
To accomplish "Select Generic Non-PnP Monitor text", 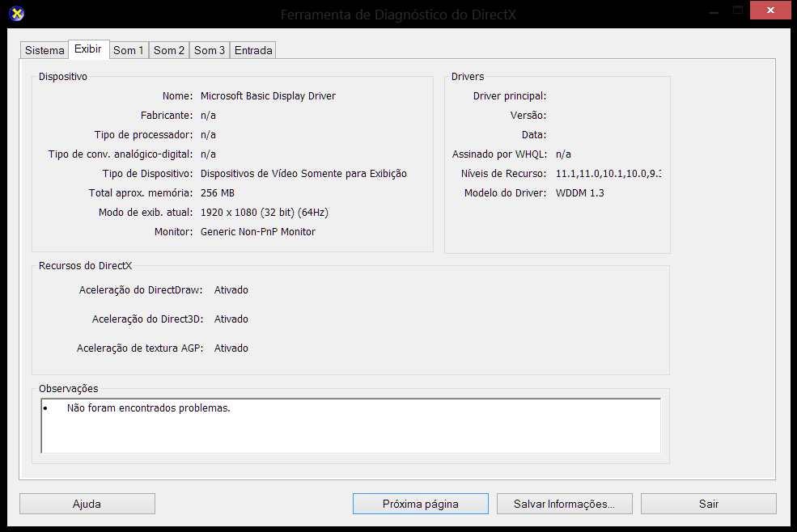I will coord(257,232).
